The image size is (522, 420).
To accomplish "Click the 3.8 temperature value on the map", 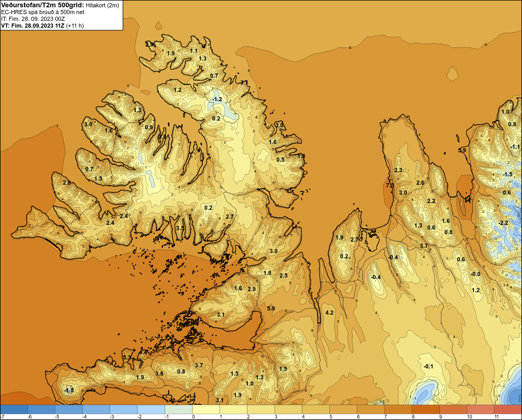I will click(159, 374).
